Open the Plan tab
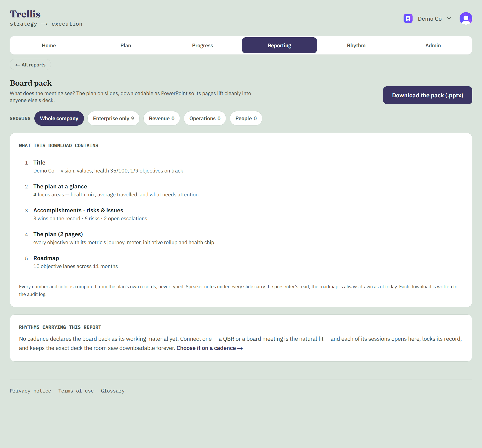The image size is (482, 448). point(126,45)
